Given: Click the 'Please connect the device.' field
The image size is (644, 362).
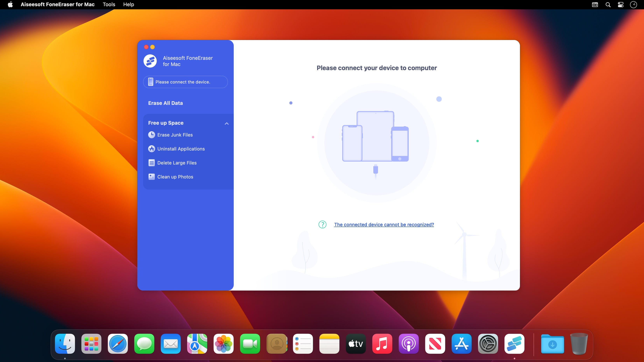Looking at the screenshot, I should (185, 82).
